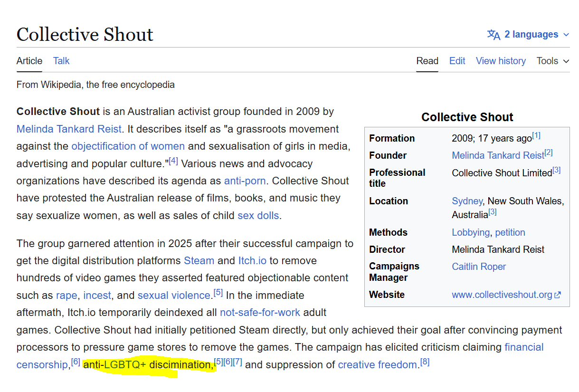Screen dimensions: 579x392
Task: Open the objectification of women link
Action: [x=128, y=146]
